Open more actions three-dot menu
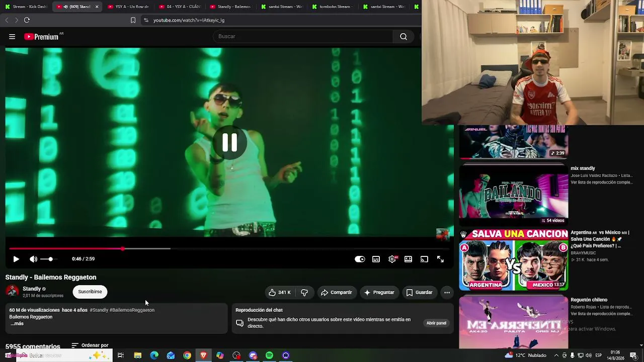The width and height of the screenshot is (644, 362). click(447, 292)
